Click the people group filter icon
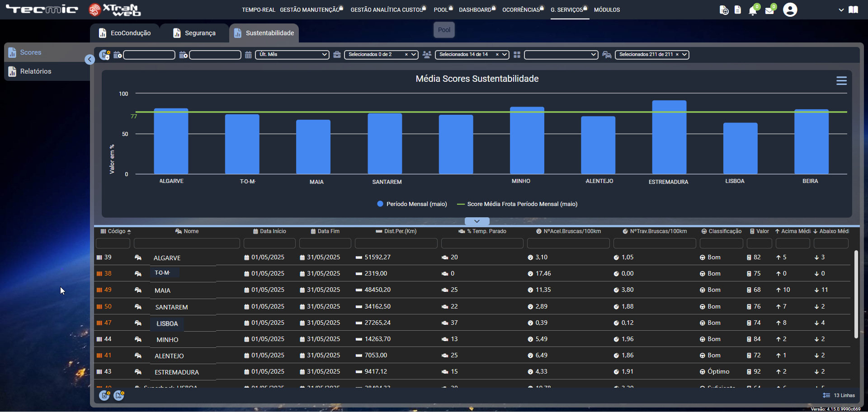This screenshot has height=412, width=868. coord(427,55)
